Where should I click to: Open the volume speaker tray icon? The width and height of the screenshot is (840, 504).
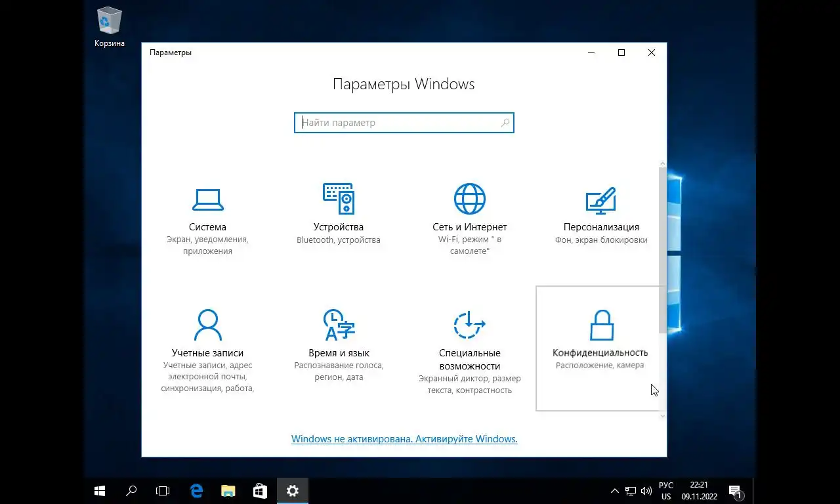pyautogui.click(x=646, y=491)
